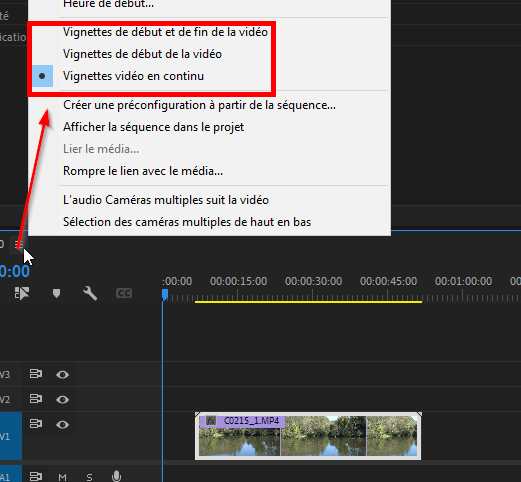Image resolution: width=521 pixels, height=482 pixels.
Task: Click the V1 track target label
Action: [x=10, y=436]
